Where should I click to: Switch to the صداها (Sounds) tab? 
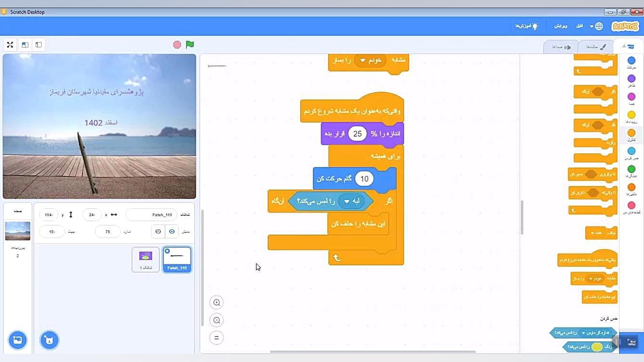pyautogui.click(x=561, y=47)
